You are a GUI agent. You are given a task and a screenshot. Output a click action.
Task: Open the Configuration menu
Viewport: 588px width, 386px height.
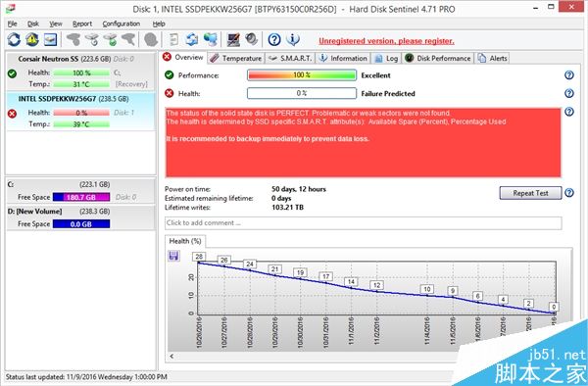[x=122, y=24]
